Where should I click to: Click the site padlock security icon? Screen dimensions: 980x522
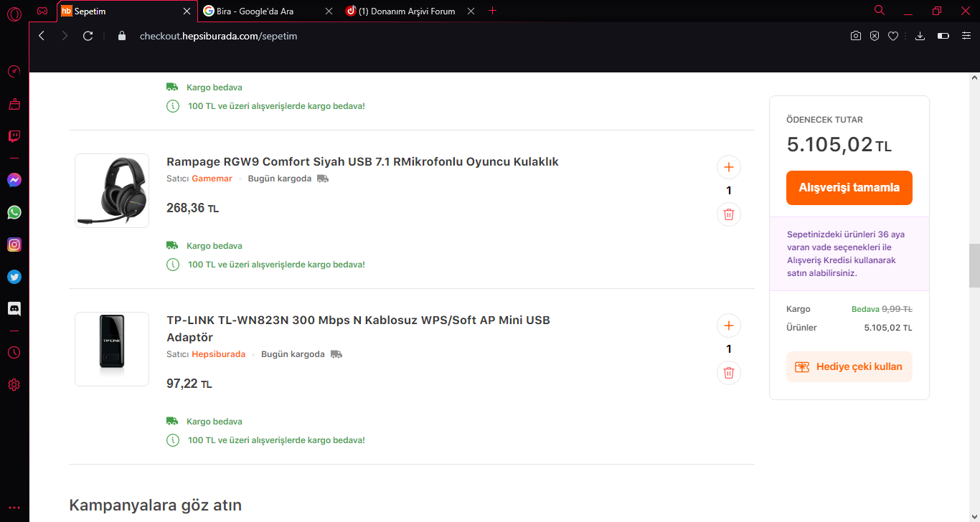click(x=121, y=36)
